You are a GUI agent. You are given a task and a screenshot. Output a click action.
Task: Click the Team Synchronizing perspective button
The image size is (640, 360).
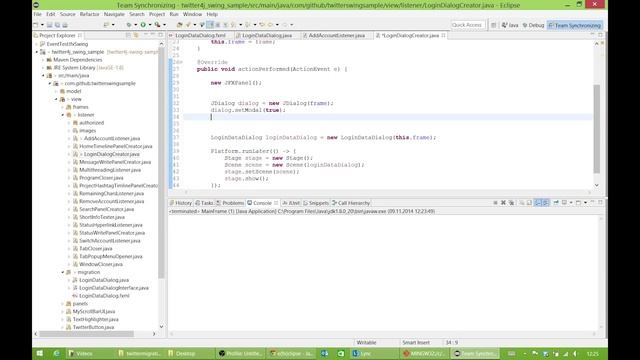coord(575,25)
